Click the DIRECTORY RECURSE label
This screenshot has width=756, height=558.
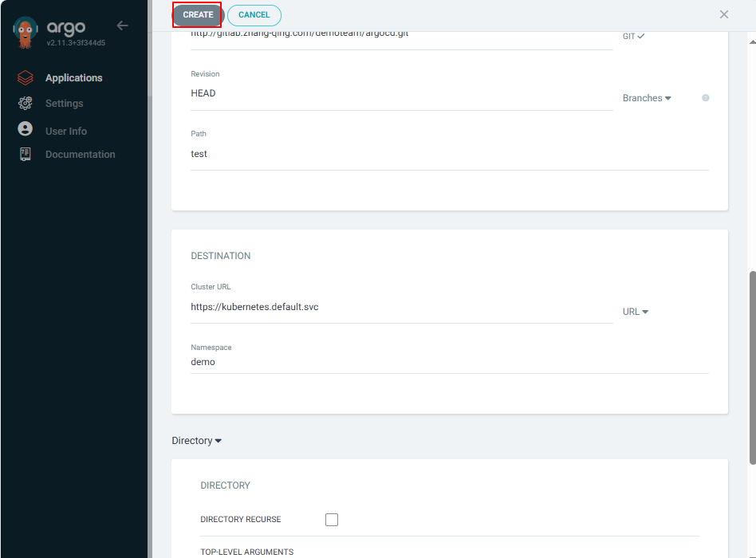point(241,520)
